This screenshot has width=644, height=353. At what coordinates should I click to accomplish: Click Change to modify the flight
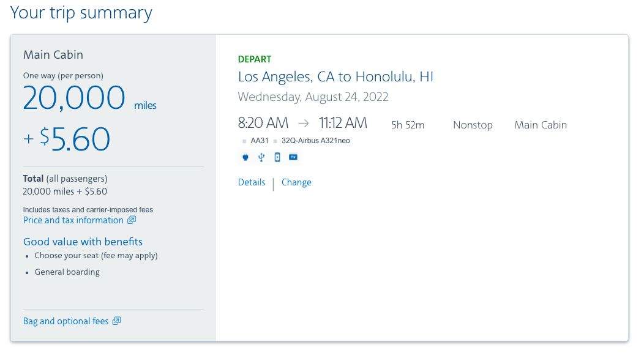(296, 182)
